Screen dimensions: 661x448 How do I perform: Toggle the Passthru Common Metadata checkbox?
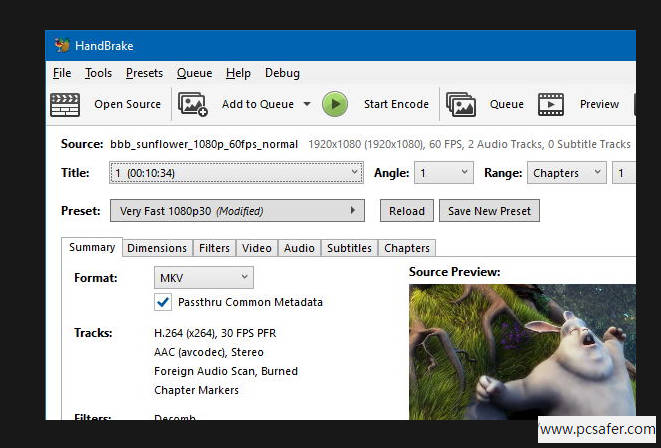tap(164, 302)
